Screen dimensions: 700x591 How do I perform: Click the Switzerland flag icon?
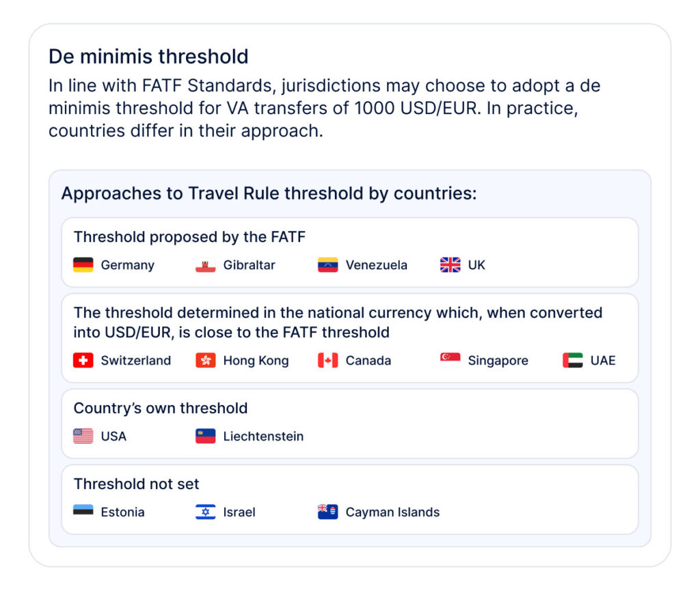83,360
